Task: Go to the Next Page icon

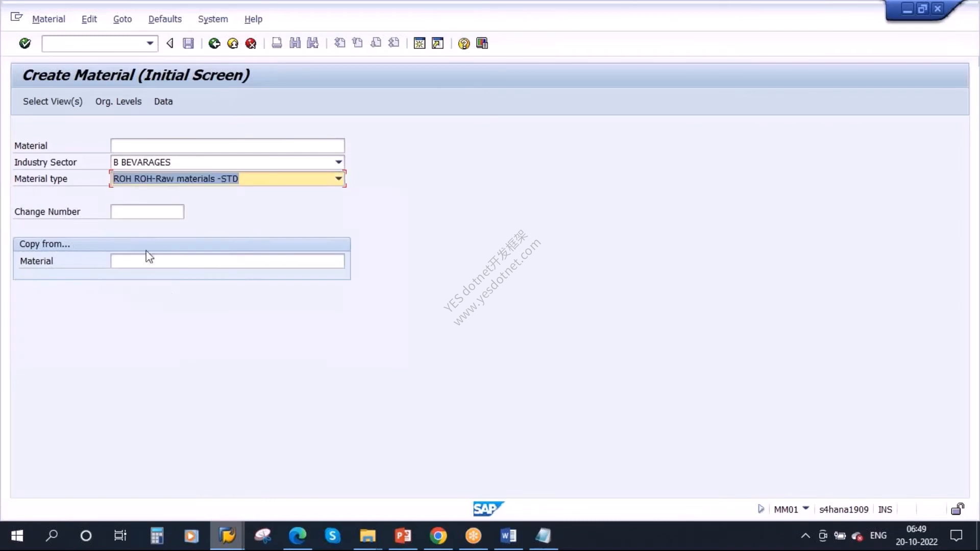Action: point(376,43)
